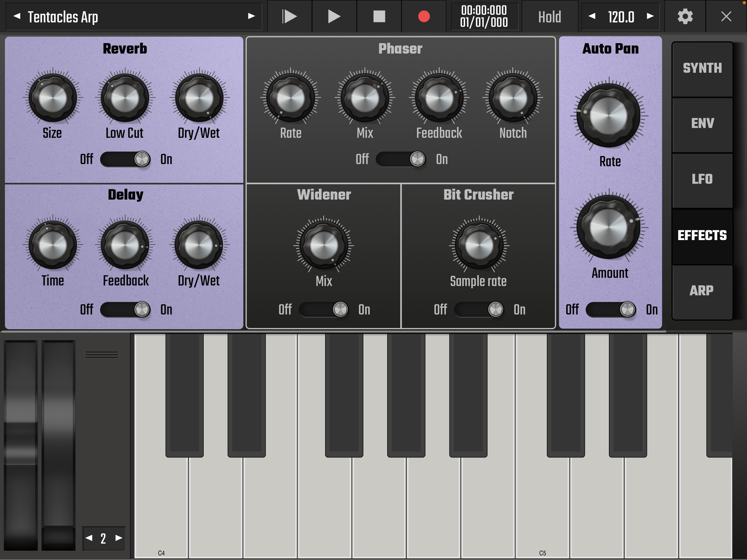747x560 pixels.
Task: Start recording with the red Record button
Action: pyautogui.click(x=424, y=16)
